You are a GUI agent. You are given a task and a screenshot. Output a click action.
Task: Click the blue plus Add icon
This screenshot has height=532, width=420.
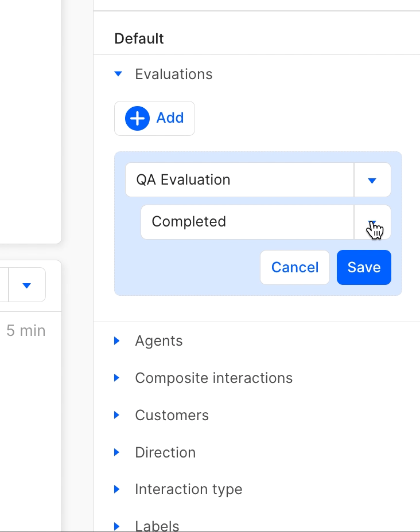coord(137,119)
